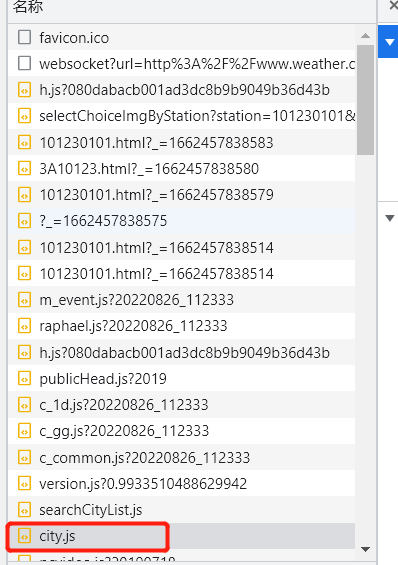The height and width of the screenshot is (565, 398).
Task: Select the searchCityList.js request
Action: click(x=182, y=510)
